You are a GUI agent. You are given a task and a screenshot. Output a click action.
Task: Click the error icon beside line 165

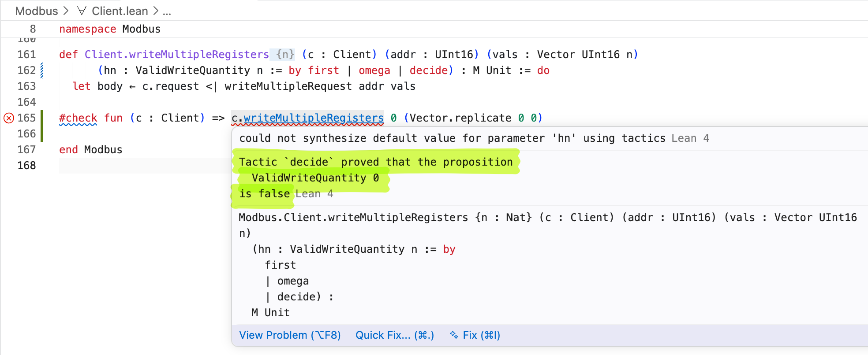click(9, 118)
